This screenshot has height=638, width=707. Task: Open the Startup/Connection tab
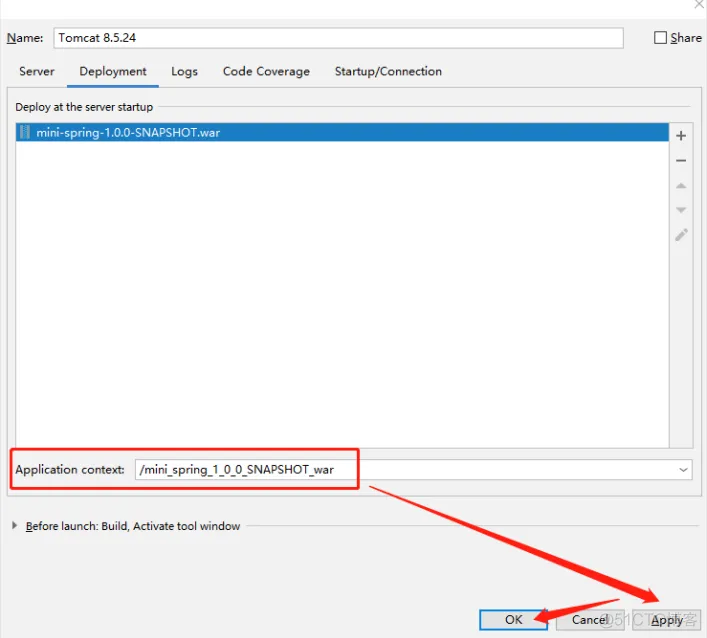pos(388,72)
